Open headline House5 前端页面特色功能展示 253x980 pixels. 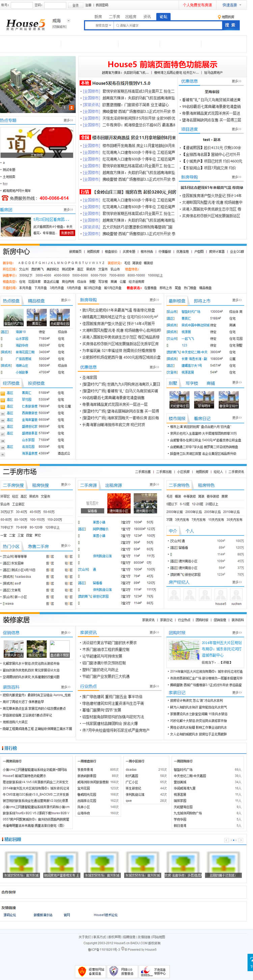click(x=163, y=64)
